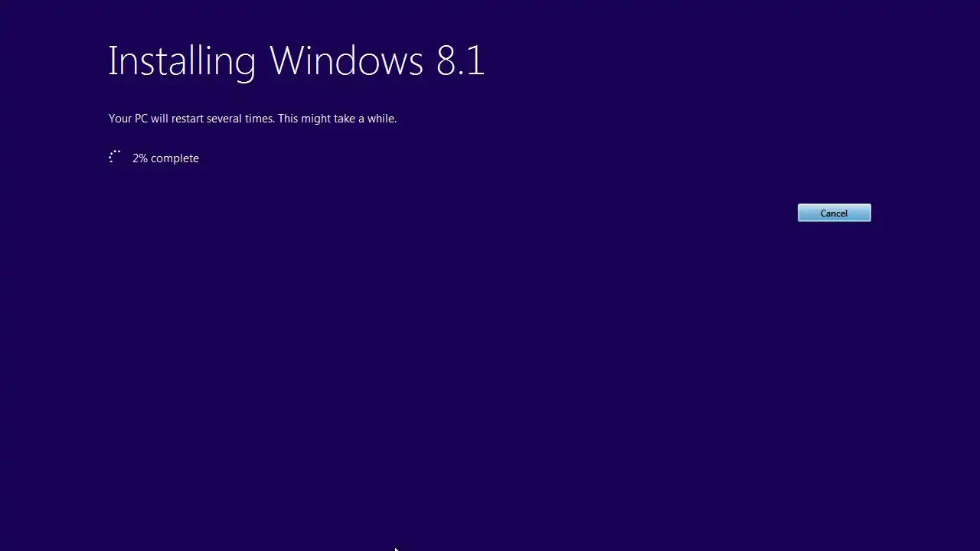The image size is (980, 551).
Task: Click the 'Your PC will restart several times' message
Action: point(191,119)
